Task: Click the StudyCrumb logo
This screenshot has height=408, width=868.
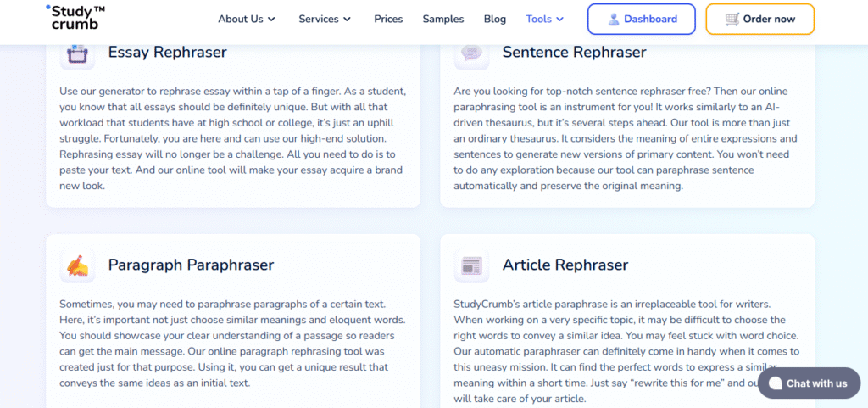Action: pos(75,17)
